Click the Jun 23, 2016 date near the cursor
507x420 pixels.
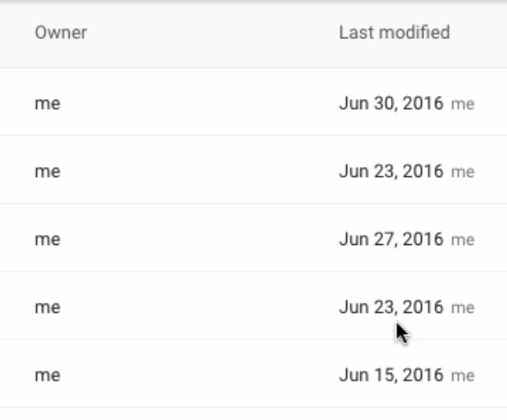[x=391, y=307]
